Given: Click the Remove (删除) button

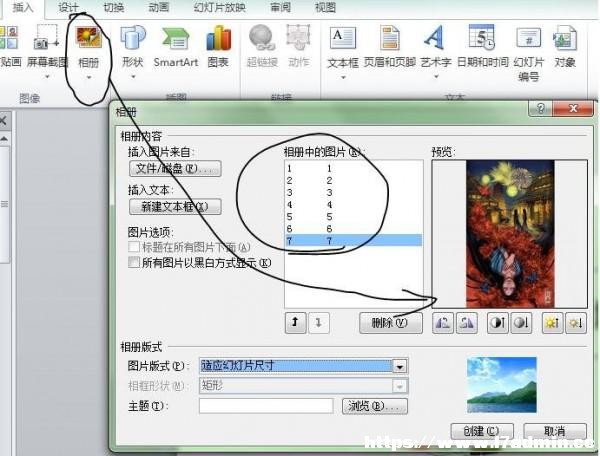Looking at the screenshot, I should pos(391,323).
